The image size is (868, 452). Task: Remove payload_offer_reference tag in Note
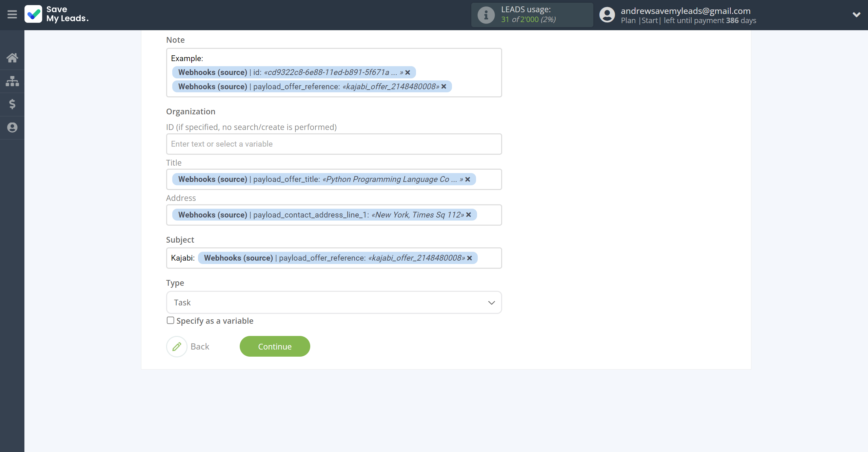(443, 87)
